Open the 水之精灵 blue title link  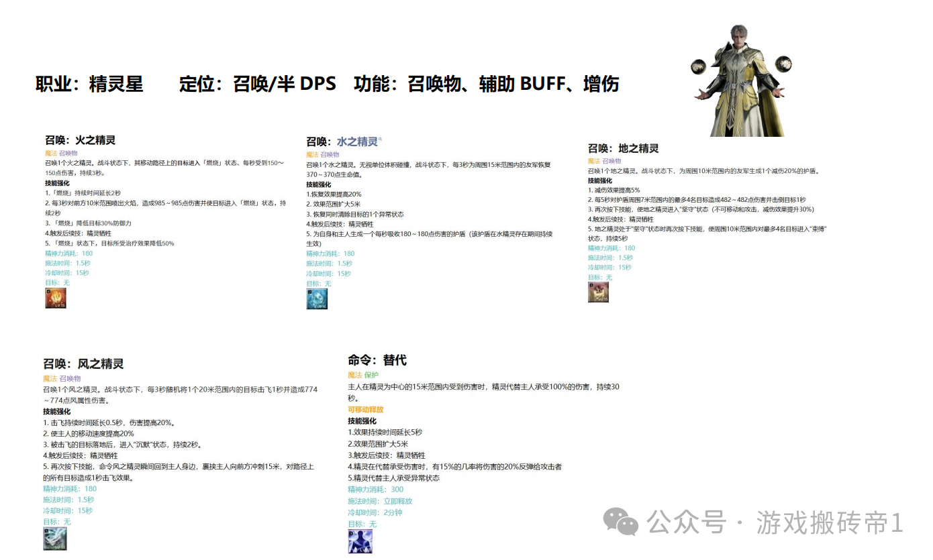pos(357,142)
